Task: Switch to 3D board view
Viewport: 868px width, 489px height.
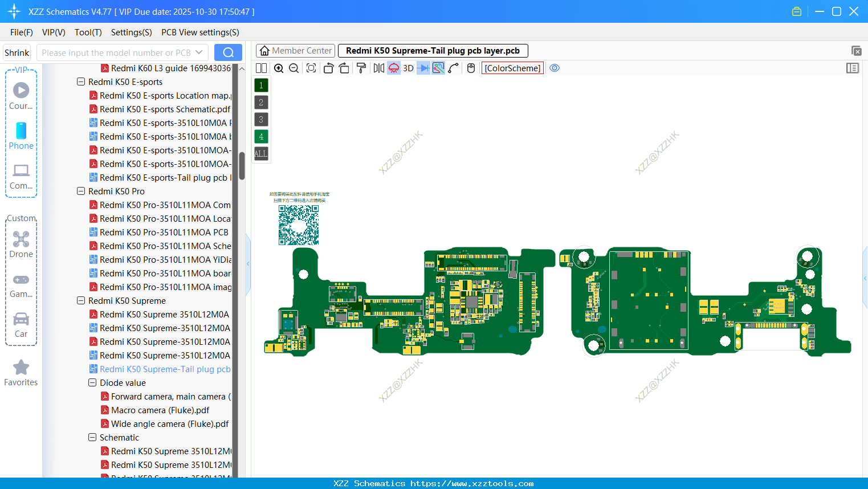Action: (x=408, y=68)
